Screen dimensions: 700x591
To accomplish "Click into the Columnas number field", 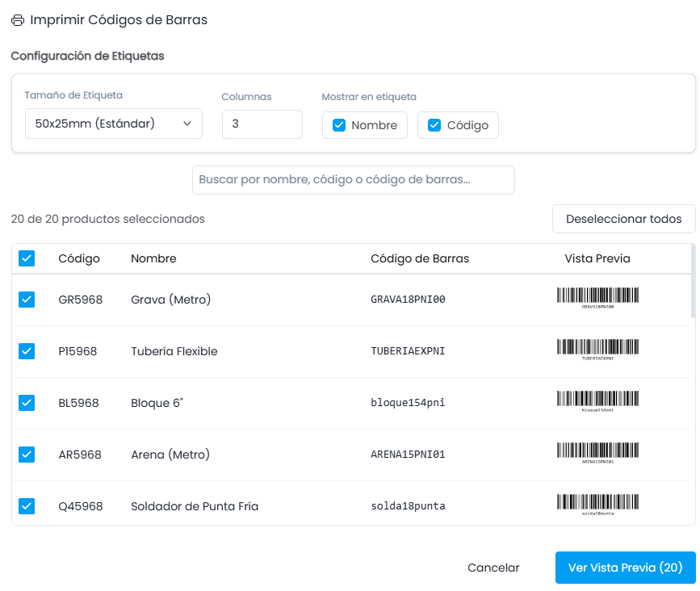I will click(x=262, y=124).
